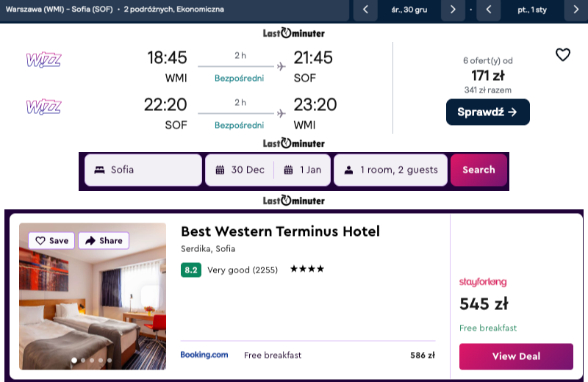Open the hotel room photo
Screen dimensions: 588x382
(93, 309)
